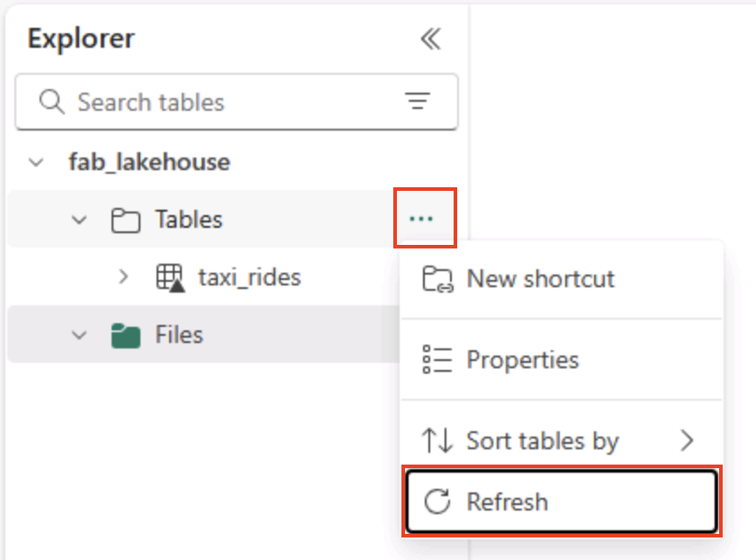756x560 pixels.
Task: Click the Refresh circular arrow icon
Action: tap(437, 501)
